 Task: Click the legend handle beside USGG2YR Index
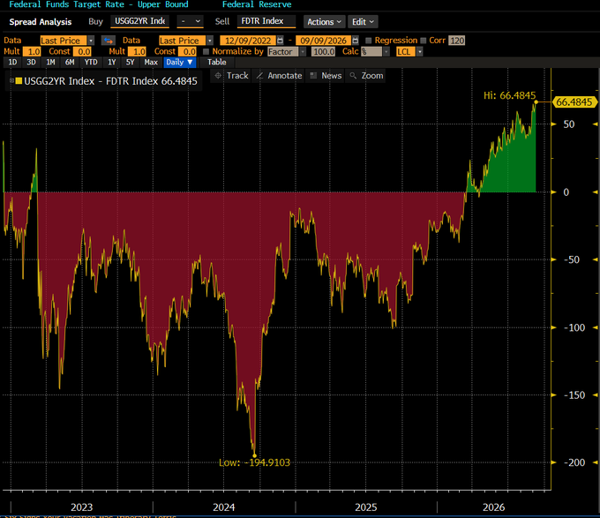(x=12, y=81)
